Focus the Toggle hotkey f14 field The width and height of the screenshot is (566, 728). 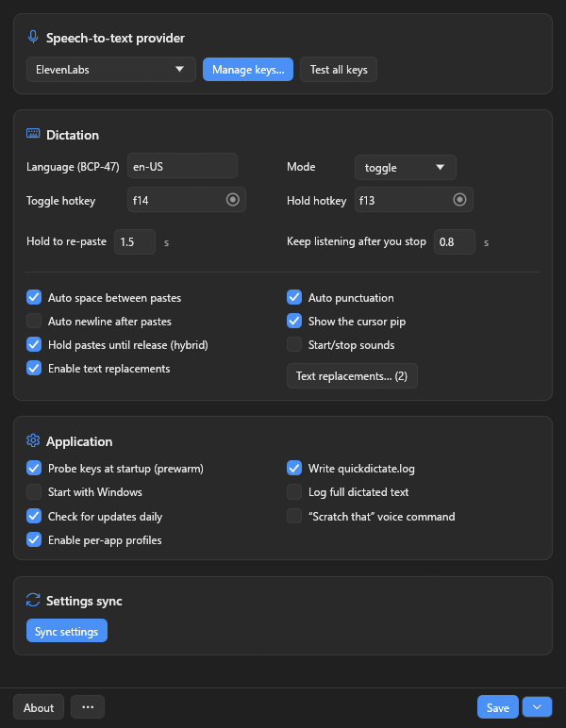pyautogui.click(x=187, y=200)
